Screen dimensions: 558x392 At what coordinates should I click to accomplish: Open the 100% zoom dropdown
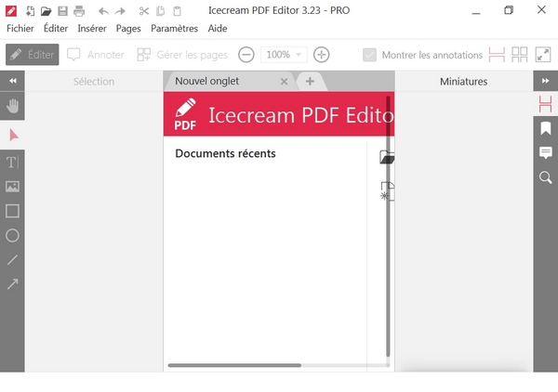point(284,55)
